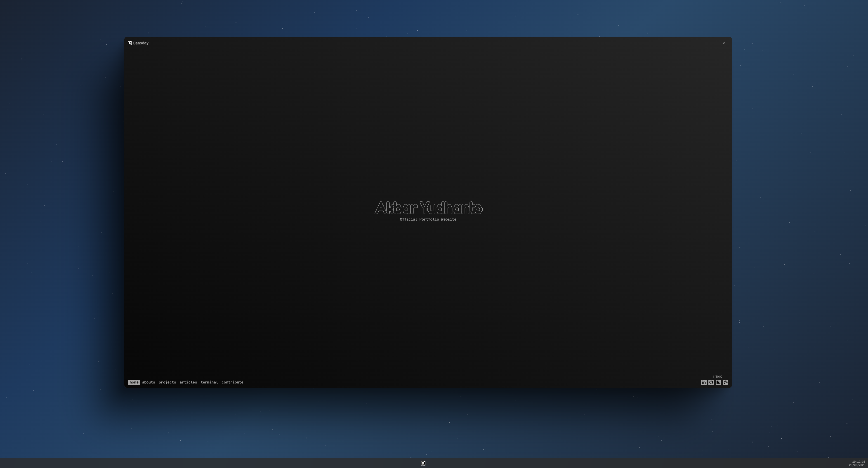
Task: Visit the contribute navigation tab
Action: (233, 382)
